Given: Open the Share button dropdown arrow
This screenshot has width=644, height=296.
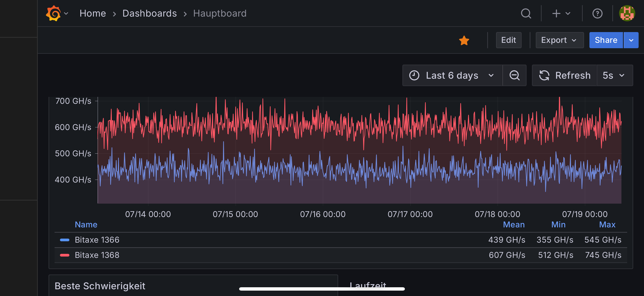Looking at the screenshot, I should [631, 40].
